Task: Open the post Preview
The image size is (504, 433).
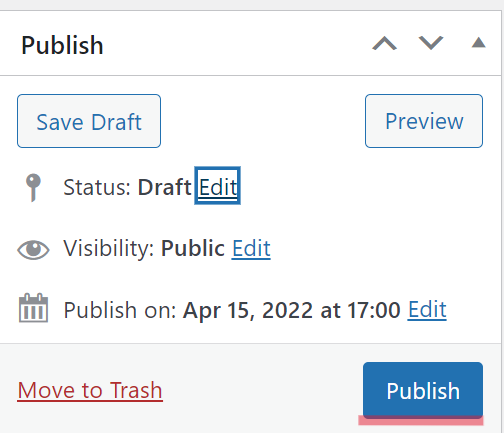Action: 424,121
